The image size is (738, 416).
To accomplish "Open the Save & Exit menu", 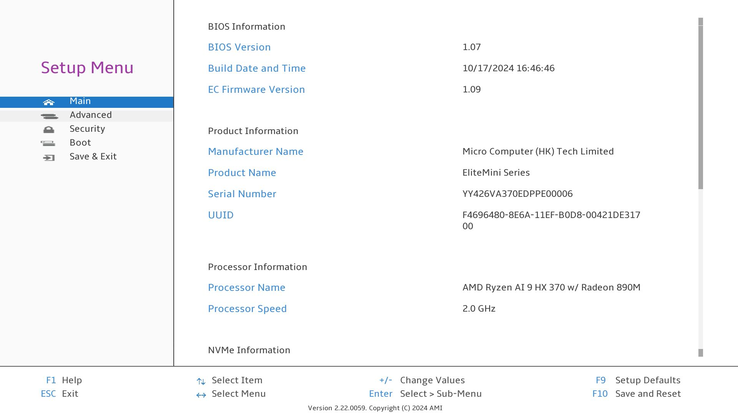I will coord(87,157).
